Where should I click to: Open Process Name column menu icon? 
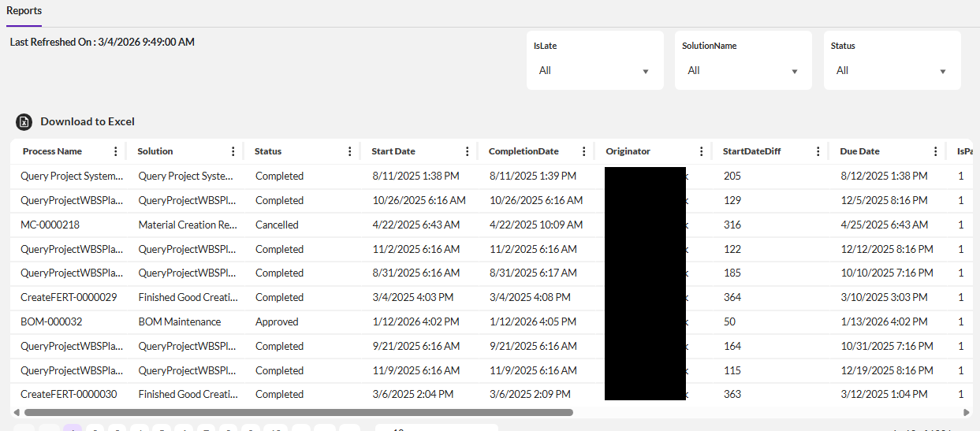pos(116,151)
